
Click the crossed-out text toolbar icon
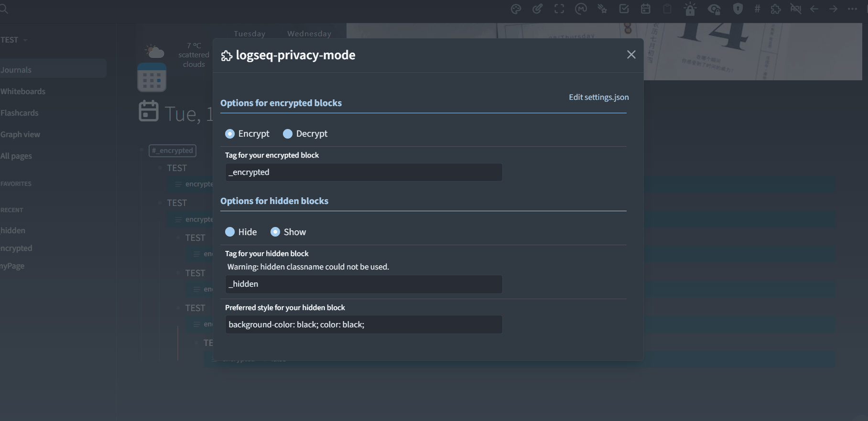(x=796, y=9)
